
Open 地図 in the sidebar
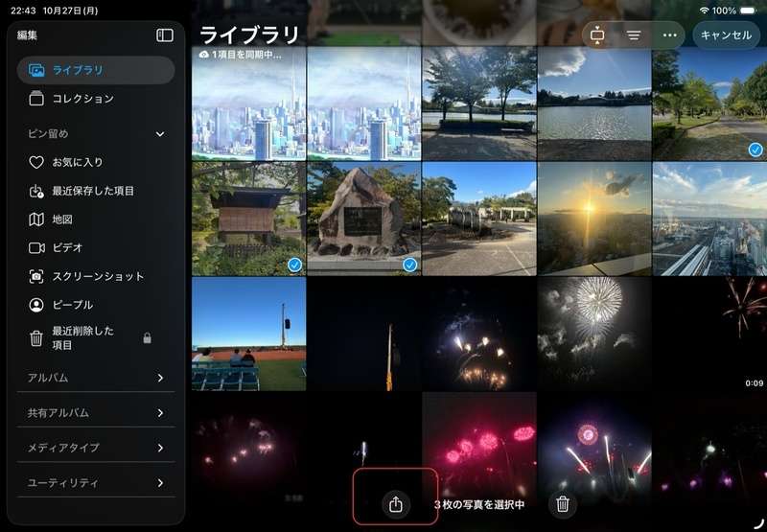tap(96, 220)
